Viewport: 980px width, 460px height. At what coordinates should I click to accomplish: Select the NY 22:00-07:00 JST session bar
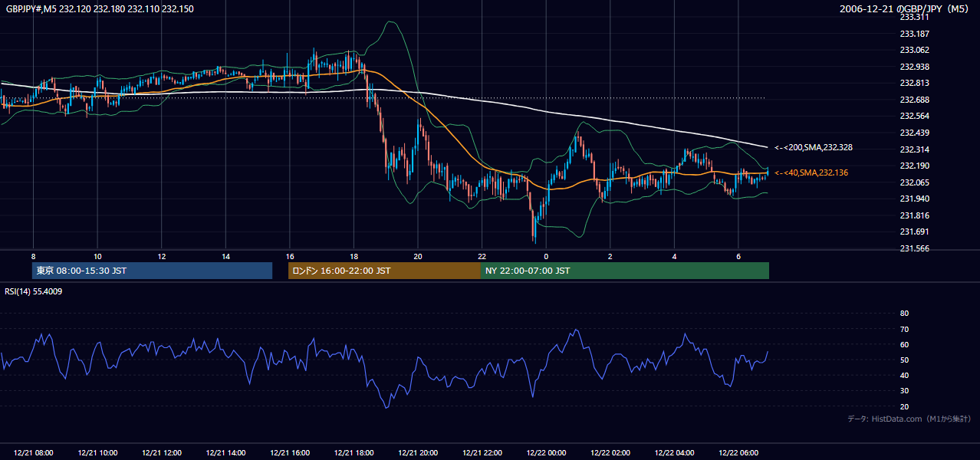pos(625,271)
